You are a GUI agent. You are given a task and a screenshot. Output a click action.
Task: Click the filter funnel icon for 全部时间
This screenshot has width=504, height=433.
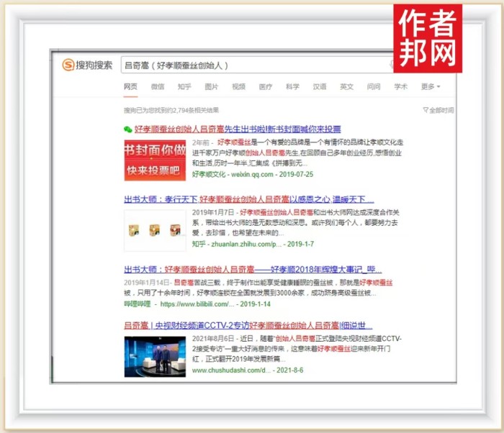(x=426, y=110)
